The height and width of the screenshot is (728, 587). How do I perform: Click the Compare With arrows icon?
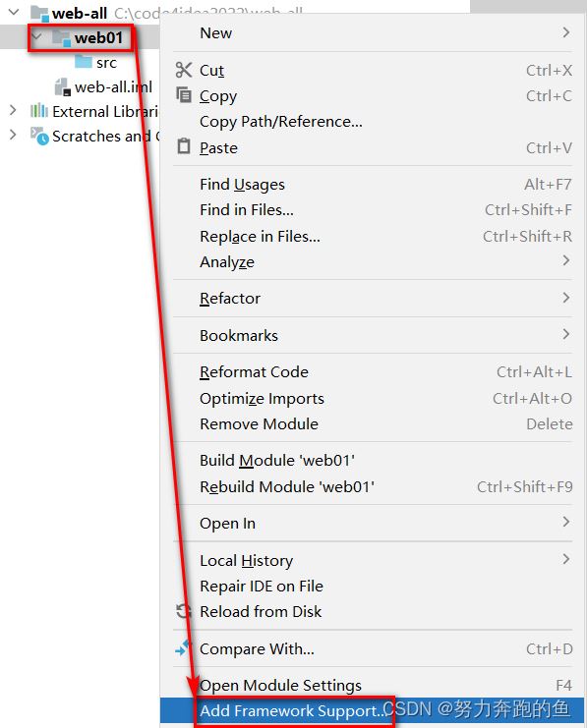click(x=183, y=648)
